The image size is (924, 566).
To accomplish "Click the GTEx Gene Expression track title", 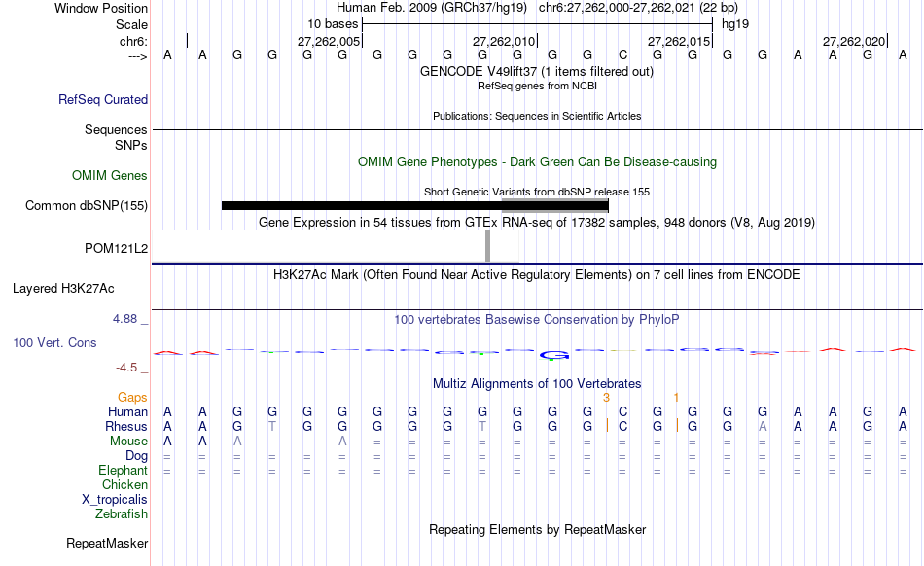I will [x=537, y=223].
